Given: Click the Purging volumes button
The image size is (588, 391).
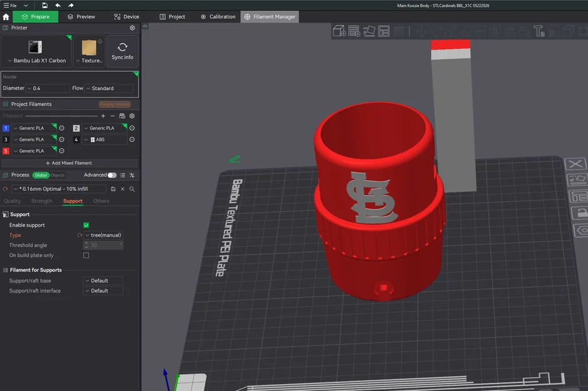Looking at the screenshot, I should click(114, 104).
